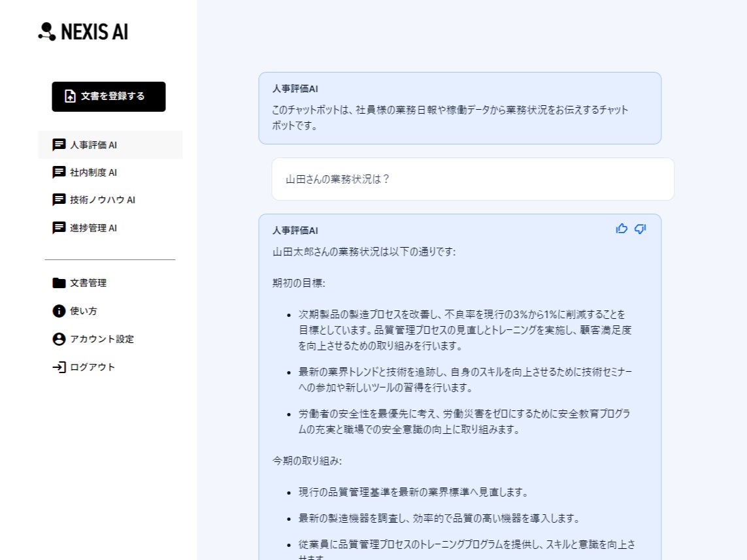
Task: Click the info icon for 使い方
Action: click(x=59, y=311)
